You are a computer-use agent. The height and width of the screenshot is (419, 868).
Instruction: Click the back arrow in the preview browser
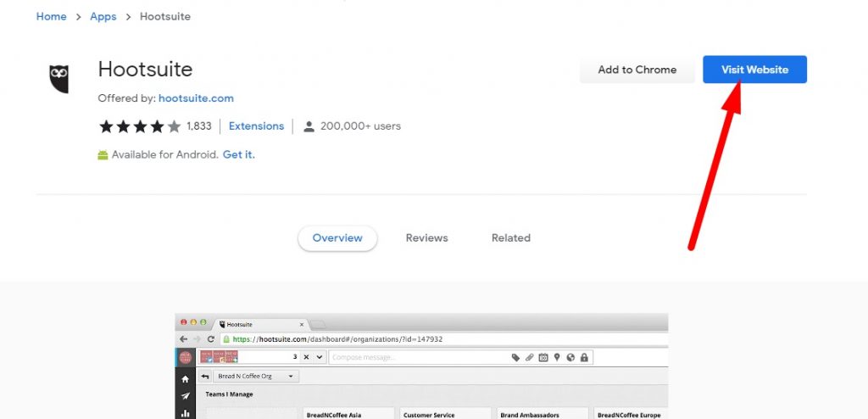(184, 339)
